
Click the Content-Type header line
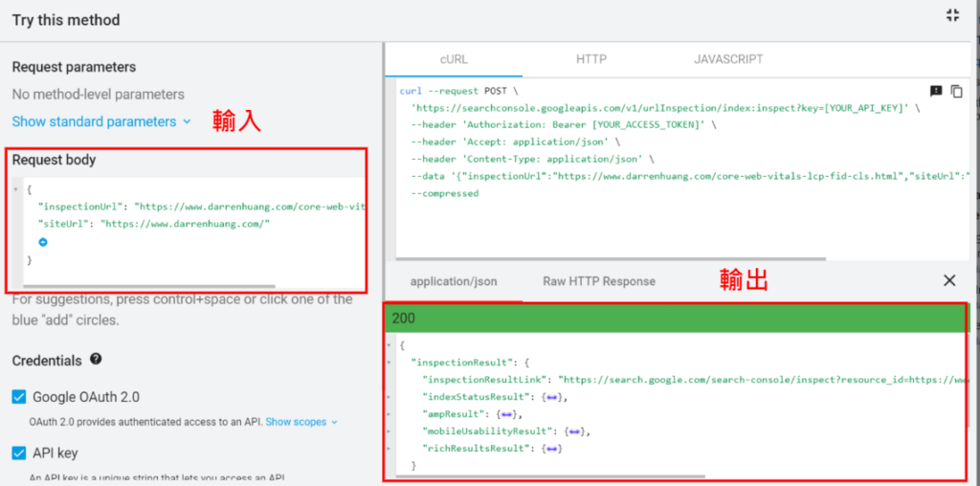coord(532,160)
